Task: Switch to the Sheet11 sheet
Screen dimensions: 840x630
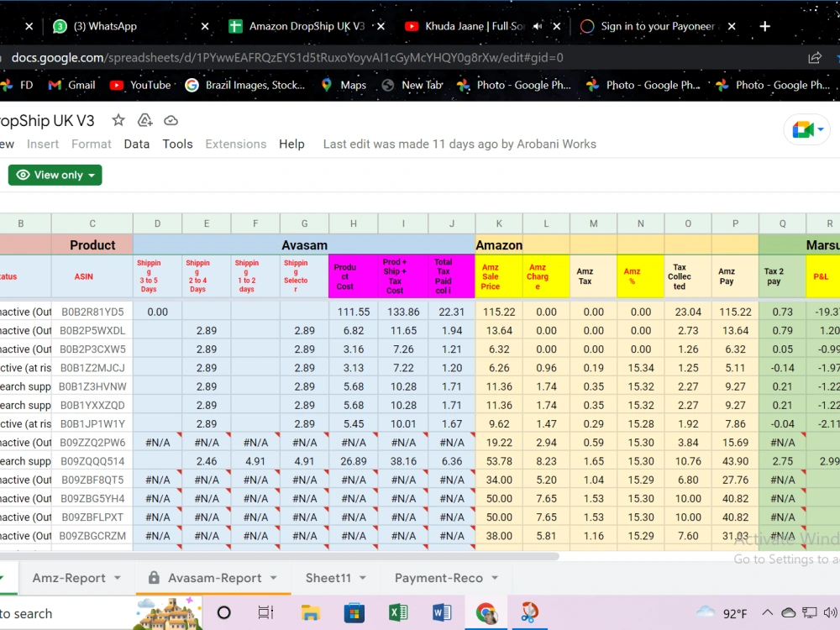Action: [x=328, y=578]
